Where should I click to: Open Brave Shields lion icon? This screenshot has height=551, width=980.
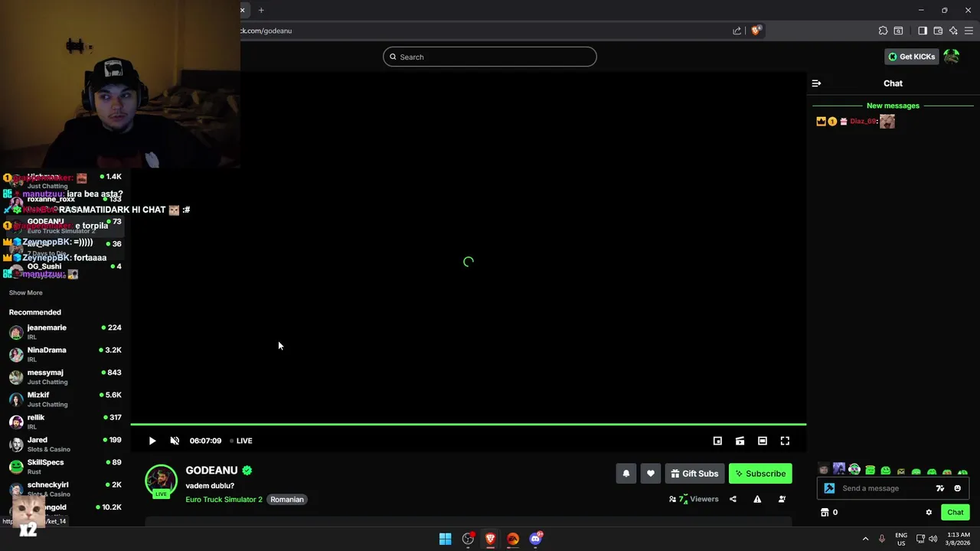coord(756,31)
